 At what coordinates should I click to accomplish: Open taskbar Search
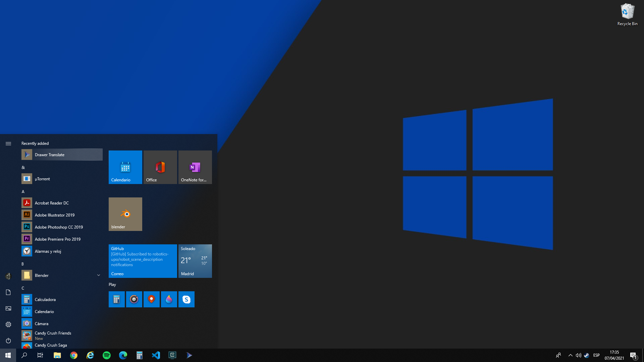tap(24, 355)
